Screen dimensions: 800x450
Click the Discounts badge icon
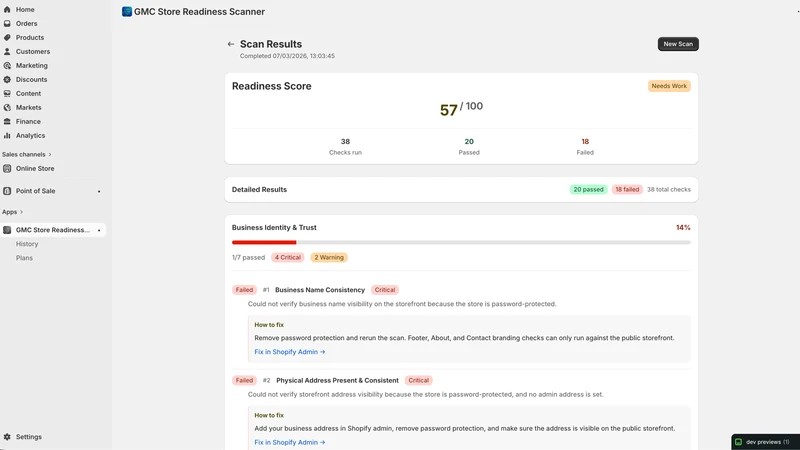7,80
